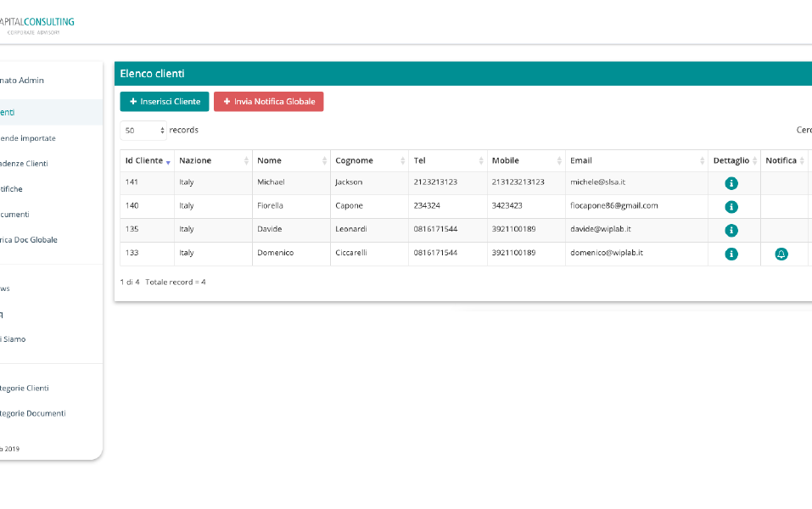The height and width of the screenshot is (509, 812).
Task: Open detail info icon for Domenico Ciccarelli
Action: click(731, 254)
